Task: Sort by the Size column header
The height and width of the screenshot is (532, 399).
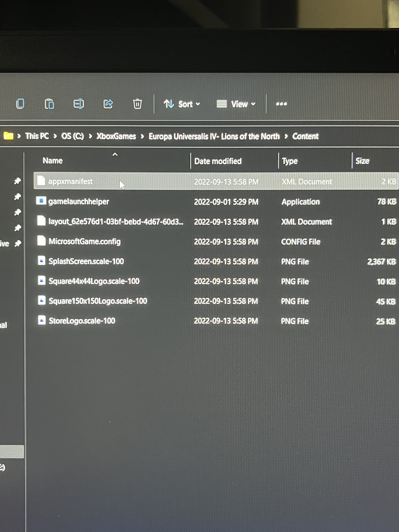Action: point(362,161)
